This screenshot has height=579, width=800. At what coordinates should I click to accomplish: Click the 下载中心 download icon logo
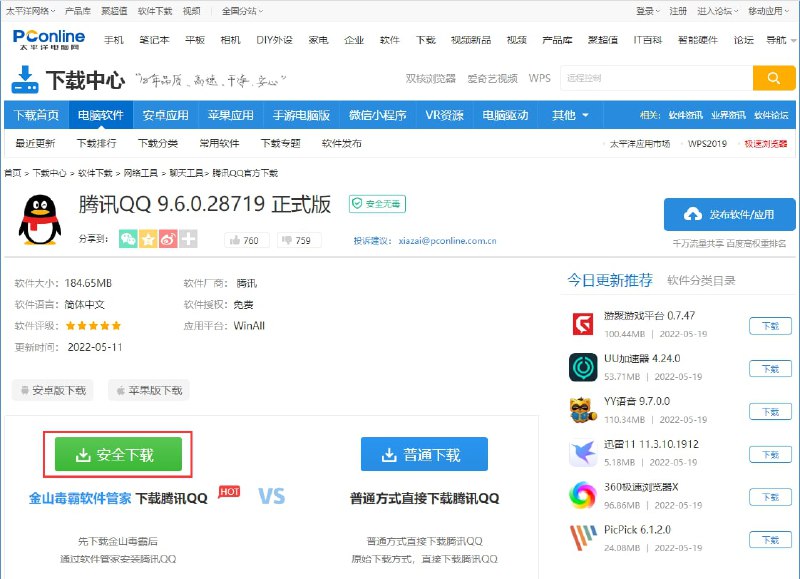24,80
